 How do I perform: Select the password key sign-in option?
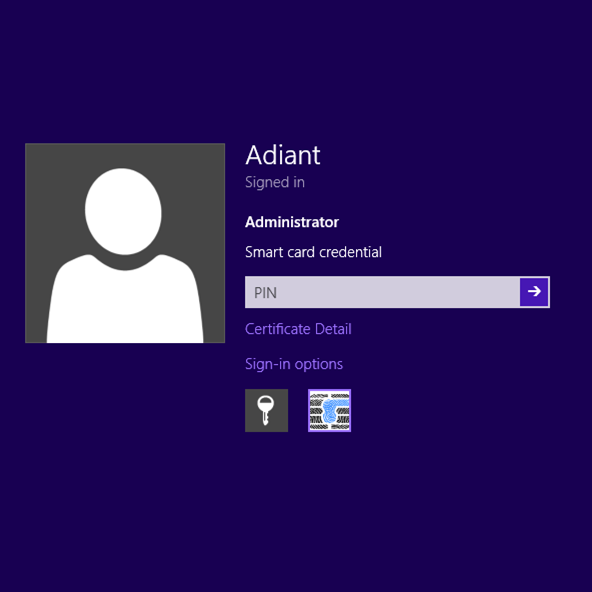[266, 410]
